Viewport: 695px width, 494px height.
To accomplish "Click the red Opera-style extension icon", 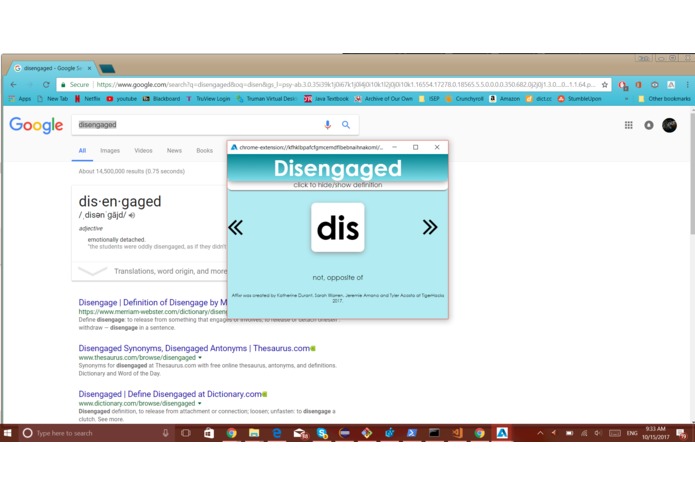I will pos(623,85).
